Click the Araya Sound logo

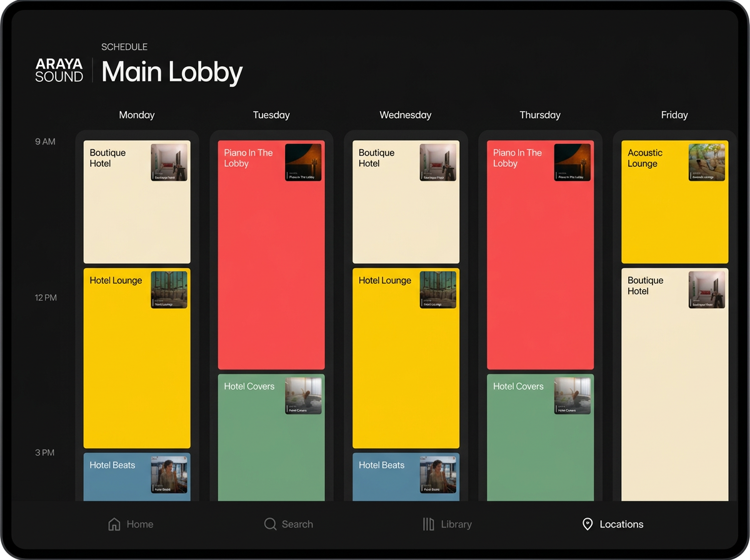[59, 70]
